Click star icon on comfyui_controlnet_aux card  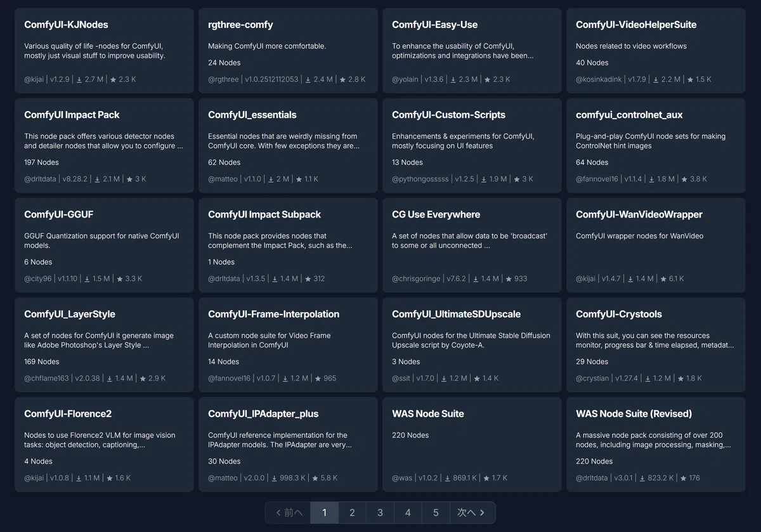coord(684,179)
